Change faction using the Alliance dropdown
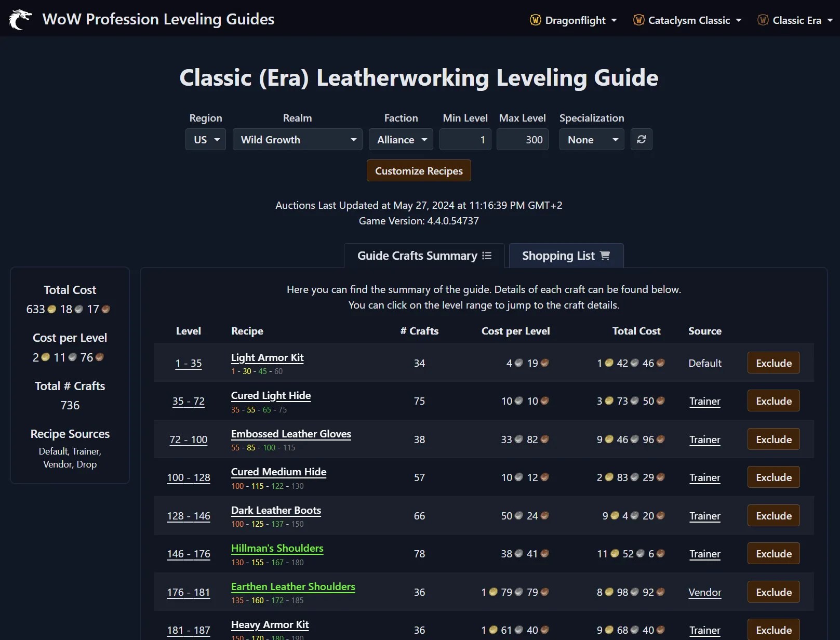Image resolution: width=840 pixels, height=640 pixels. tap(401, 139)
